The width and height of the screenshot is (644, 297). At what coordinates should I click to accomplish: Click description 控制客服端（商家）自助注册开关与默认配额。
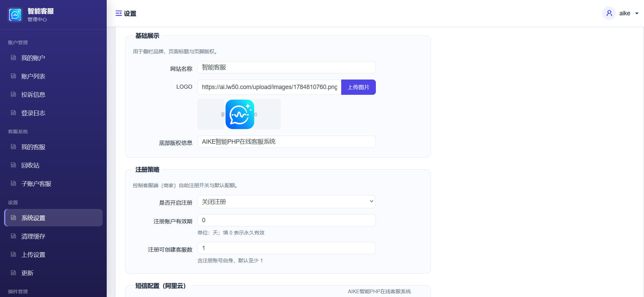(186, 186)
